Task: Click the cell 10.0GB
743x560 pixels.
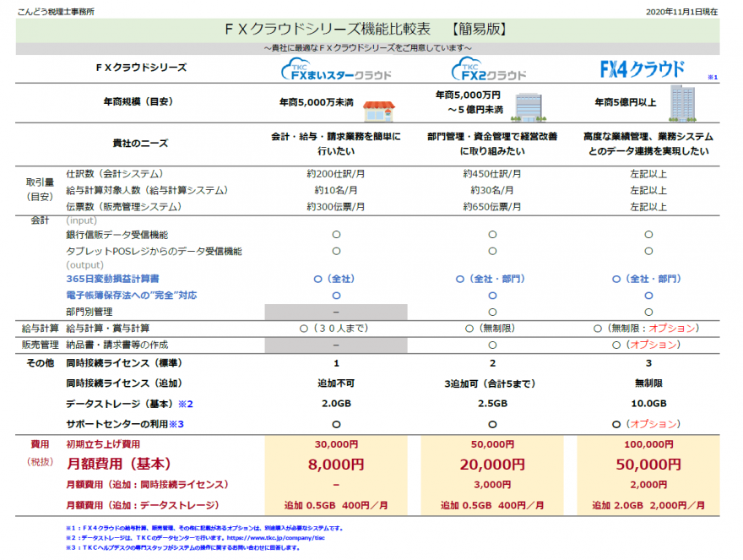Action: 648,404
